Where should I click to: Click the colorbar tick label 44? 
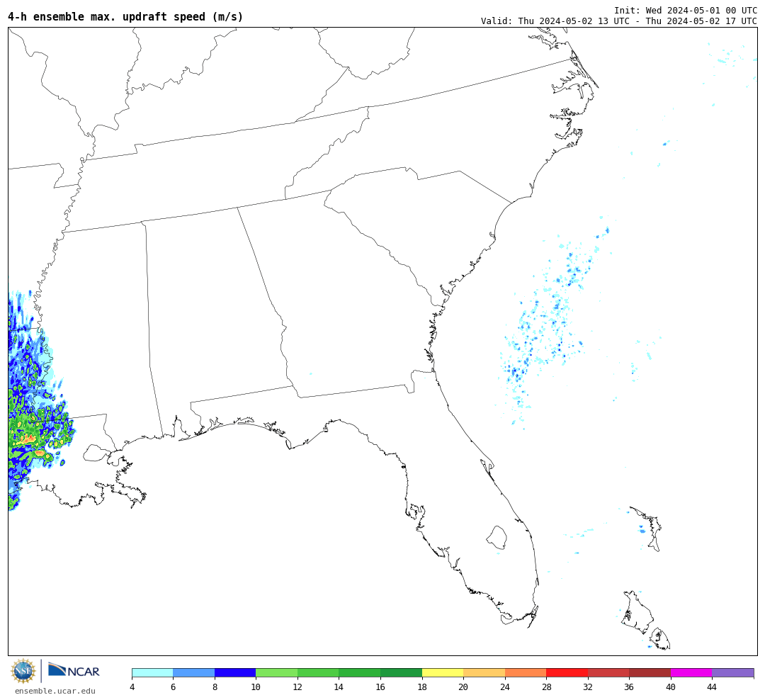713,687
